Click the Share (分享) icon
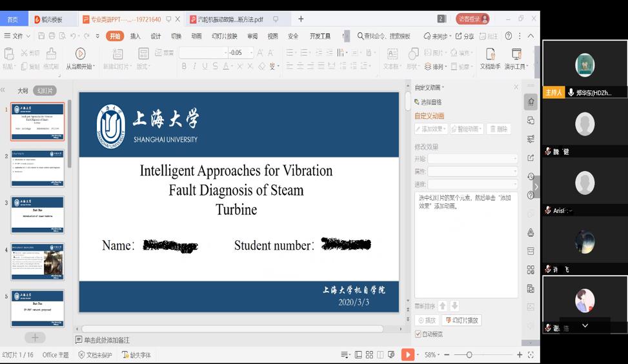The width and height of the screenshot is (628, 364). [x=464, y=36]
